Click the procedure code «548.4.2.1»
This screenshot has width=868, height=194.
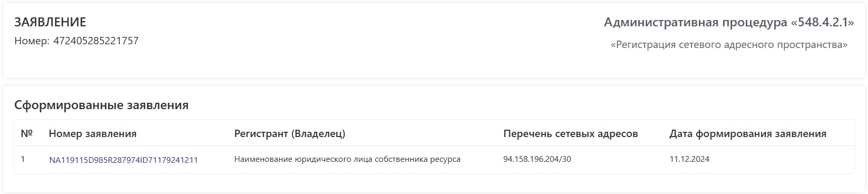click(823, 23)
